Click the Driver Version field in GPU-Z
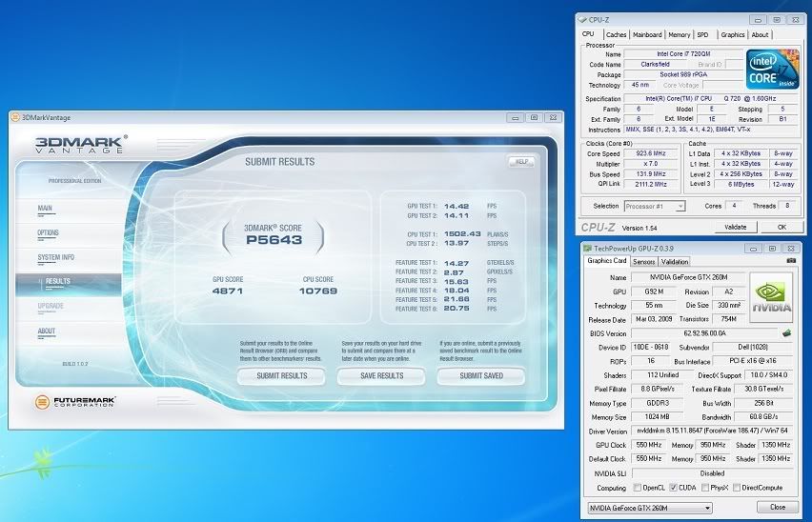This screenshot has height=522, width=812. click(712, 431)
